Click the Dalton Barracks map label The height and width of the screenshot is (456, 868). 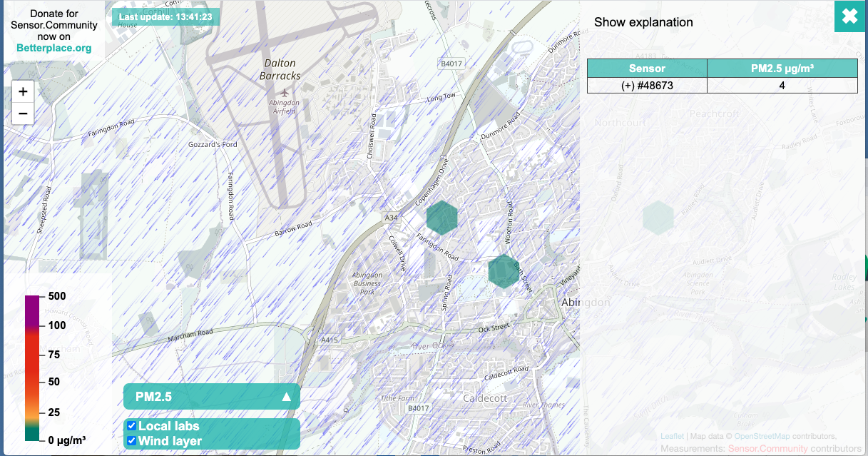pyautogui.click(x=280, y=69)
